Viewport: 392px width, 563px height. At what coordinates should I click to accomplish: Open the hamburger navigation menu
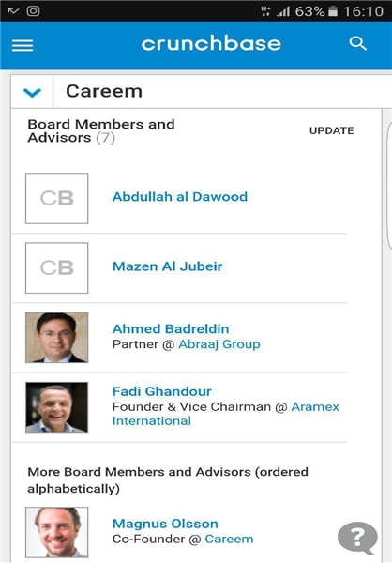tap(23, 45)
